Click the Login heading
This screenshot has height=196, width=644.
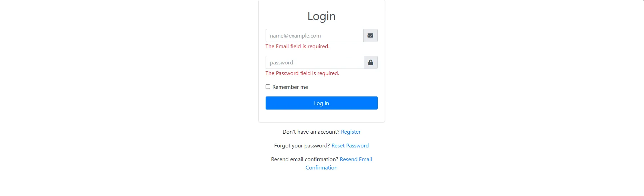321,16
